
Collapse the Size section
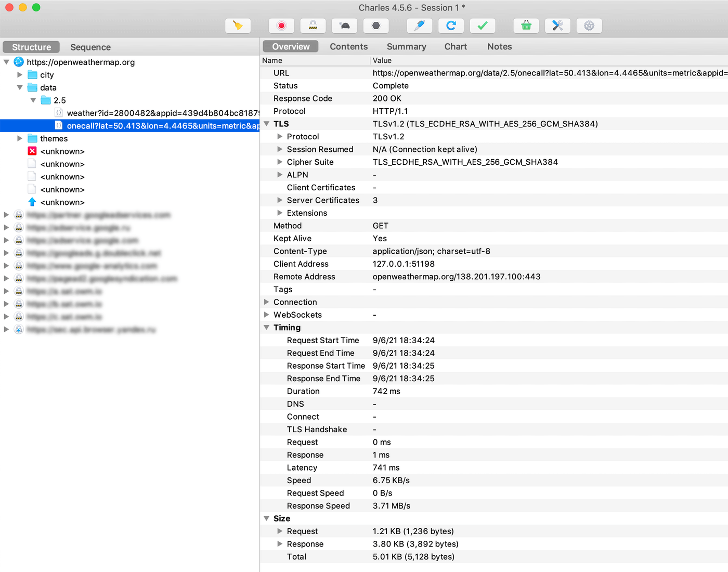[x=267, y=518]
